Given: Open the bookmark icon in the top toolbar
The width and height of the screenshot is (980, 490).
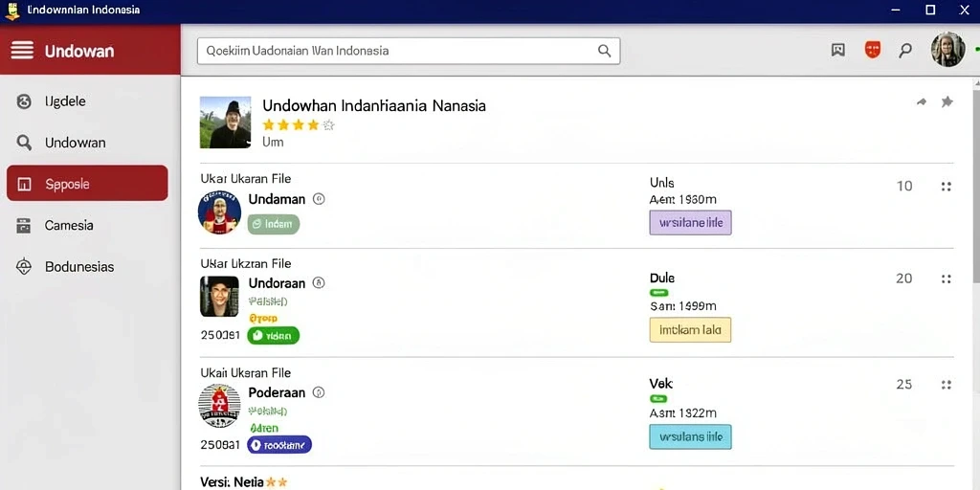Looking at the screenshot, I should [838, 51].
